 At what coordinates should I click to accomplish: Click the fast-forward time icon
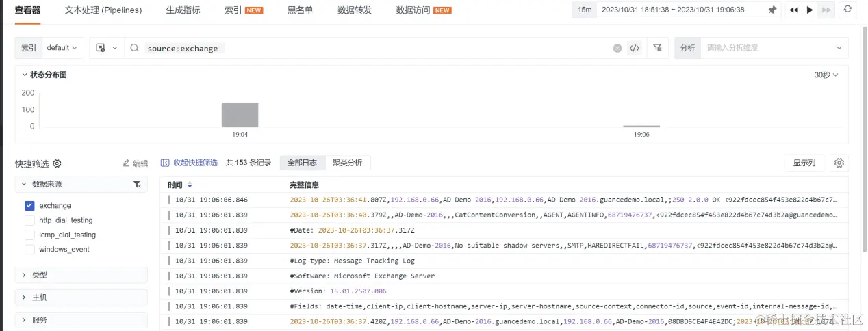pyautogui.click(x=826, y=10)
